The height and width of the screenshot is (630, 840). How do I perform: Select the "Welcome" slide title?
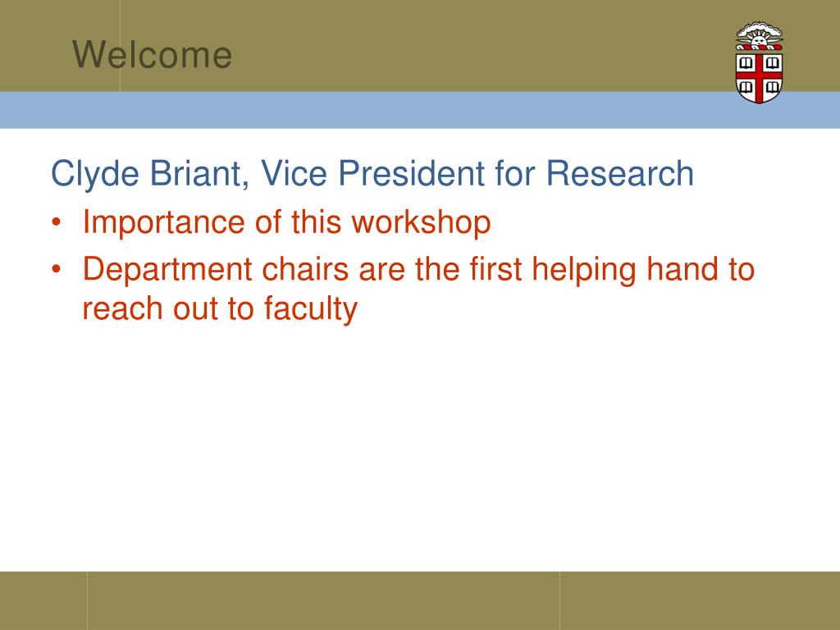(152, 55)
